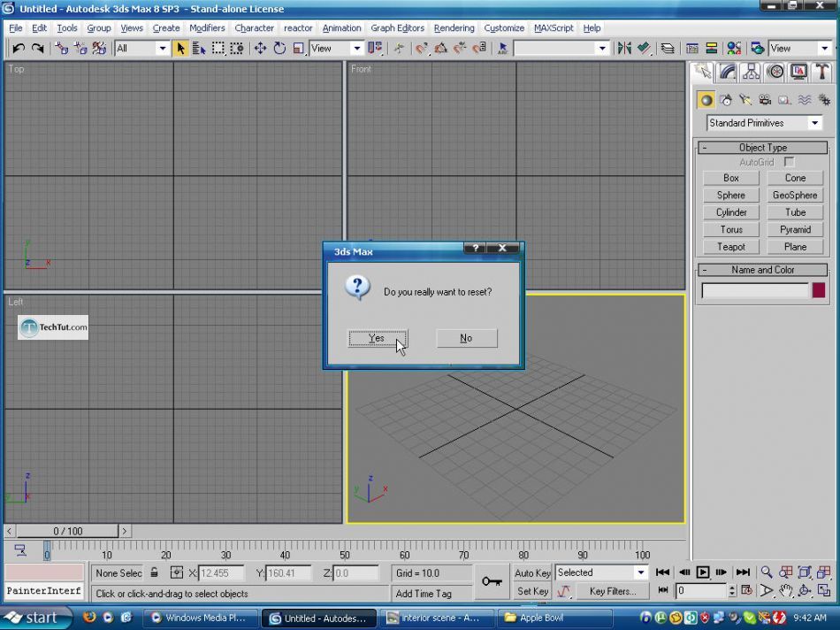Open the Modify command panel tab
Image resolution: width=840 pixels, height=630 pixels.
pyautogui.click(x=727, y=72)
